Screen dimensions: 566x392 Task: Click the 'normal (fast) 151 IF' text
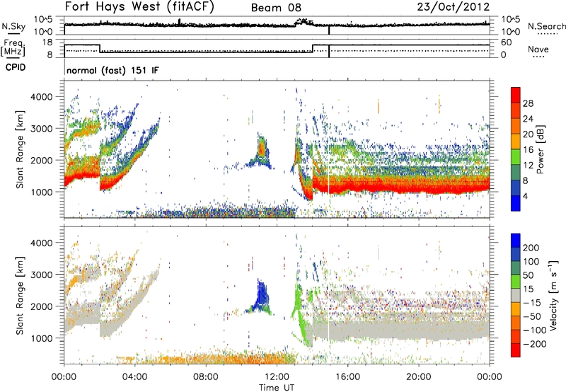(112, 71)
